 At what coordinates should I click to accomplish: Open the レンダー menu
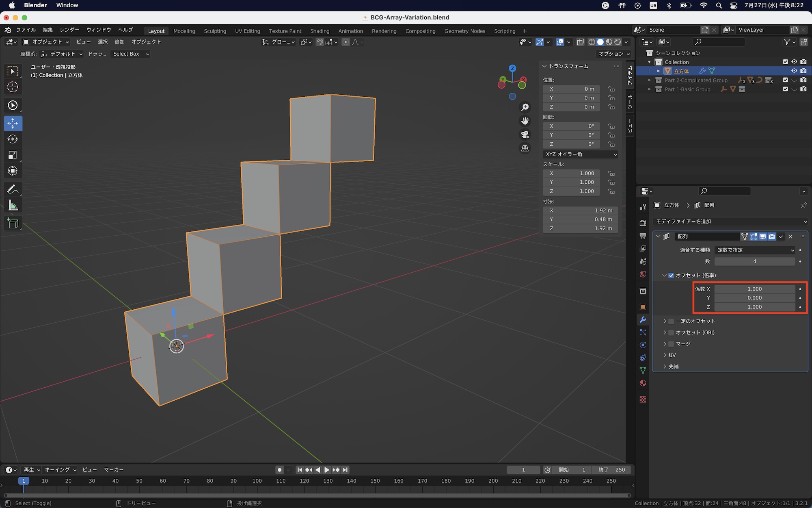[x=69, y=30]
